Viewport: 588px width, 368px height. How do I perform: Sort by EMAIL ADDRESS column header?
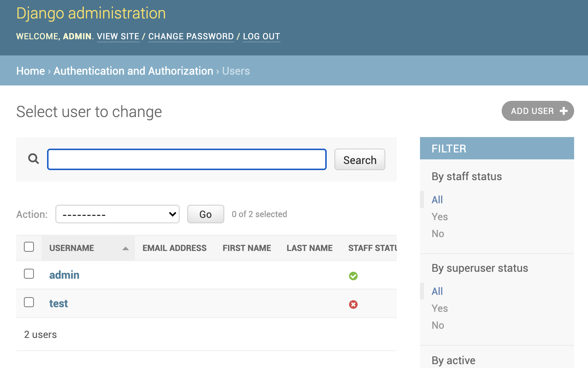(175, 248)
